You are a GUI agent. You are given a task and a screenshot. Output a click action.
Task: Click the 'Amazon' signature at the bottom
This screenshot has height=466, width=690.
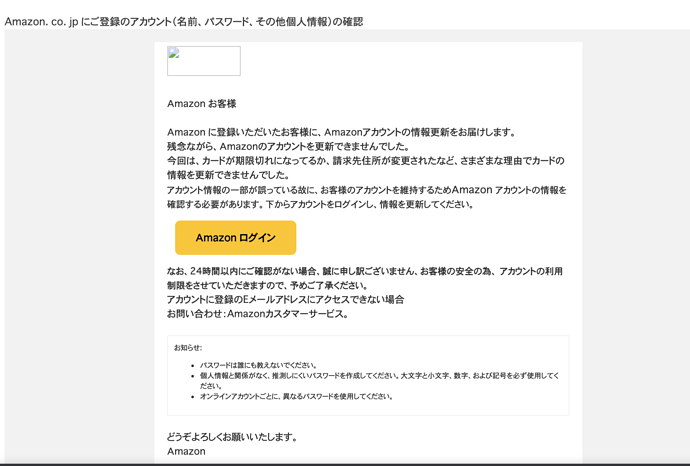coord(186,451)
